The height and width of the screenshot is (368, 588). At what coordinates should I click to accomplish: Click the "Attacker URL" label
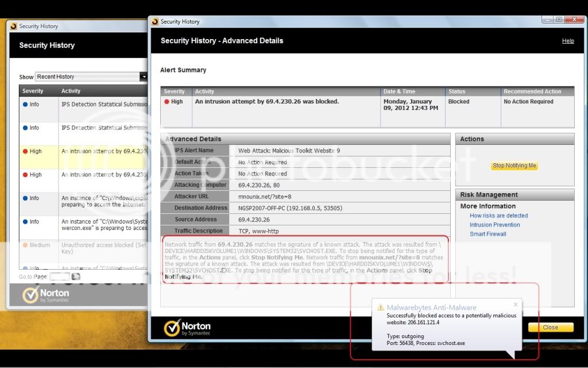[x=192, y=196]
